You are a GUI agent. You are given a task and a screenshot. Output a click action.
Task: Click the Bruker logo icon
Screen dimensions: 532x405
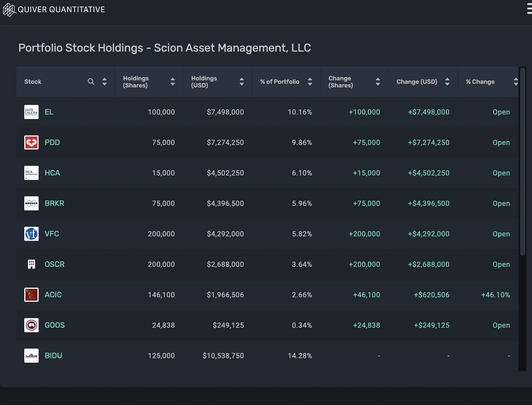point(31,204)
